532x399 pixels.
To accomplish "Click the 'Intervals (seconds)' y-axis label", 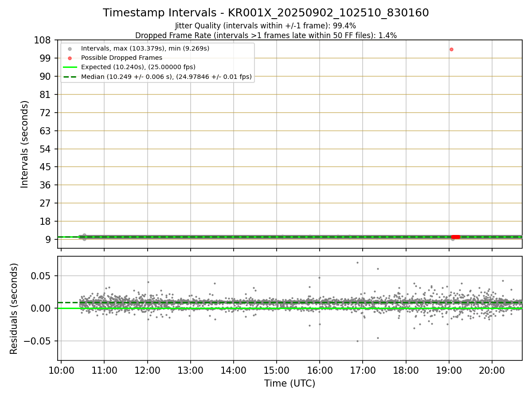I will tap(25, 144).
